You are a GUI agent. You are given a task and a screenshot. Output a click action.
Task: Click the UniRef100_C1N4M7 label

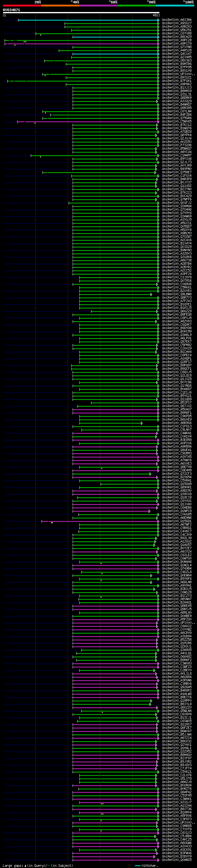[176, 156]
